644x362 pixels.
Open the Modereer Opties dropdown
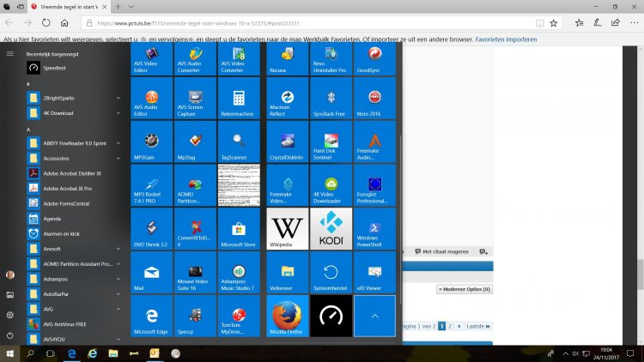pos(465,290)
